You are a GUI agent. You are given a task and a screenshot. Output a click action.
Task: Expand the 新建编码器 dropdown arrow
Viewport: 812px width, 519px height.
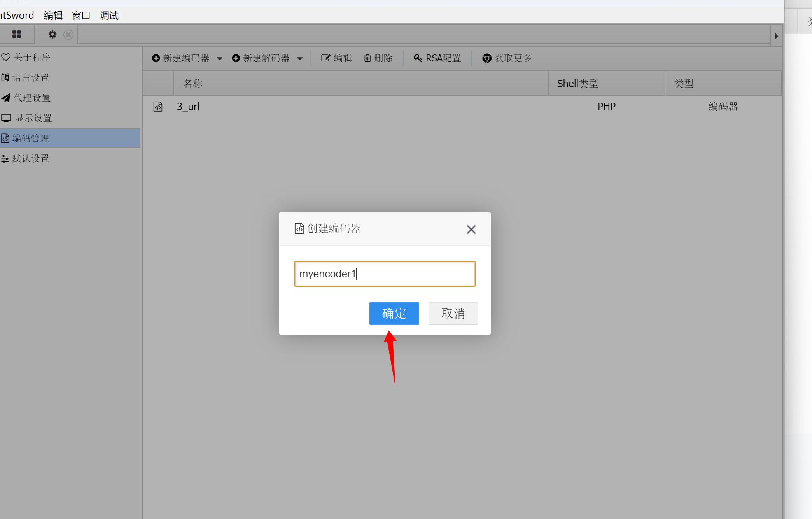(220, 59)
